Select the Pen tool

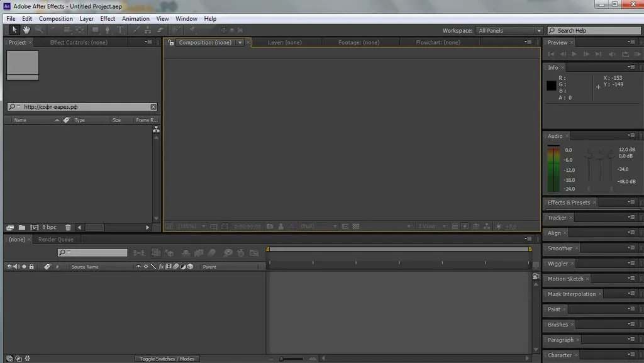click(108, 30)
